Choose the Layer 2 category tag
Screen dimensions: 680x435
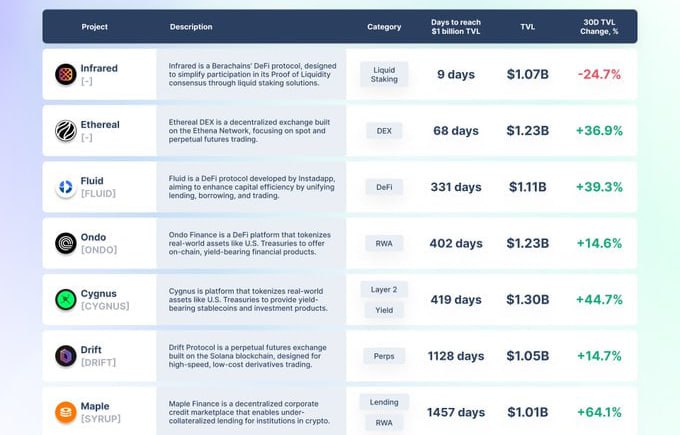click(384, 289)
